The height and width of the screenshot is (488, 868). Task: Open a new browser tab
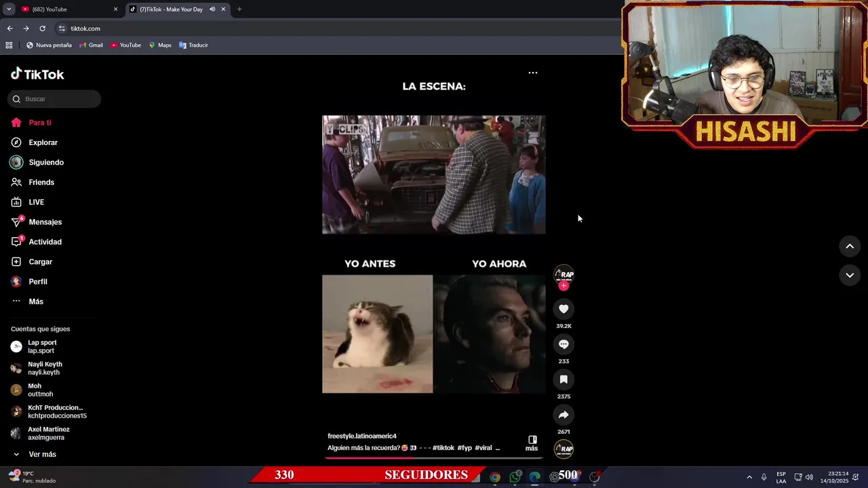point(239,9)
